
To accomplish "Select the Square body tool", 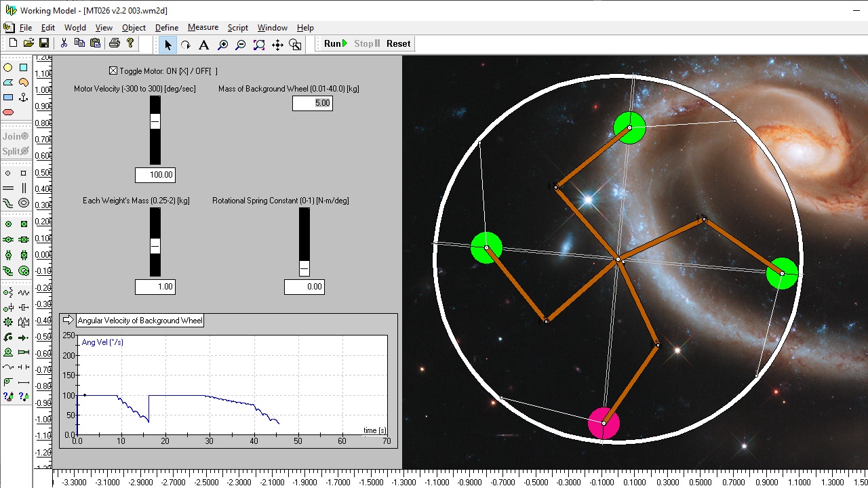I will (x=24, y=68).
